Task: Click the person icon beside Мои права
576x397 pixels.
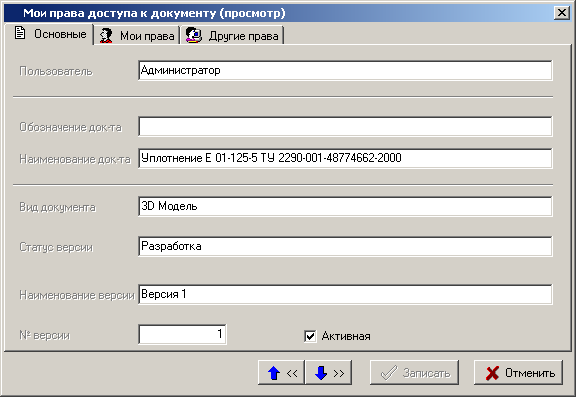Action: pyautogui.click(x=106, y=36)
